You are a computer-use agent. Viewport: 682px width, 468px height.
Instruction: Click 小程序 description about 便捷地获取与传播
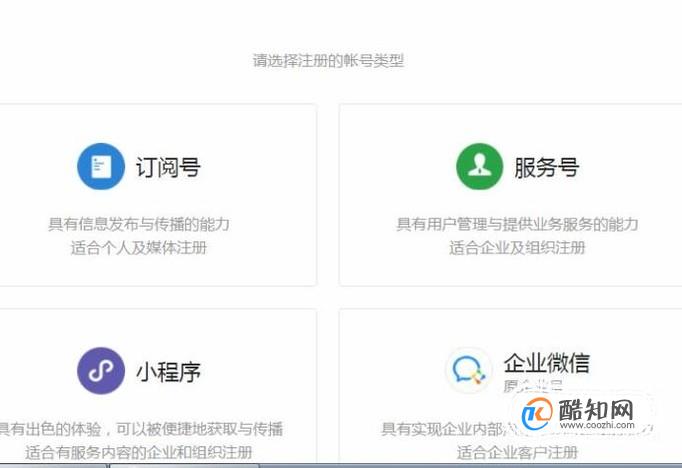tap(140, 429)
